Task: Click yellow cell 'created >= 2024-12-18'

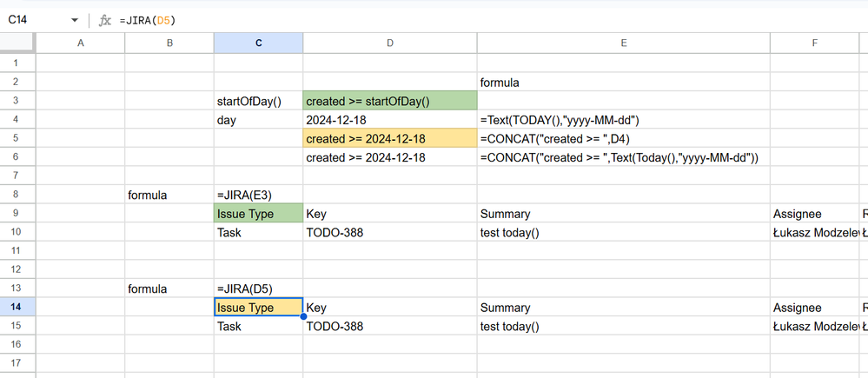Action: pos(390,138)
